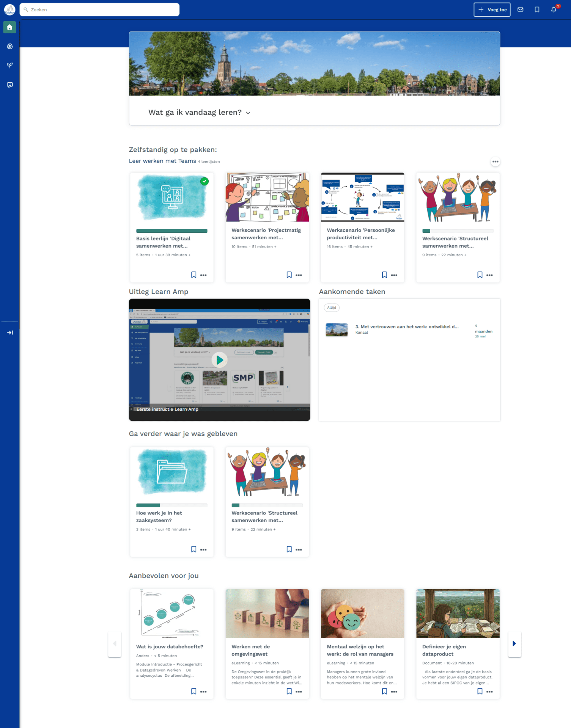This screenshot has width=571, height=728.
Task: Click the globe icon in the left sidebar
Action: point(9,46)
